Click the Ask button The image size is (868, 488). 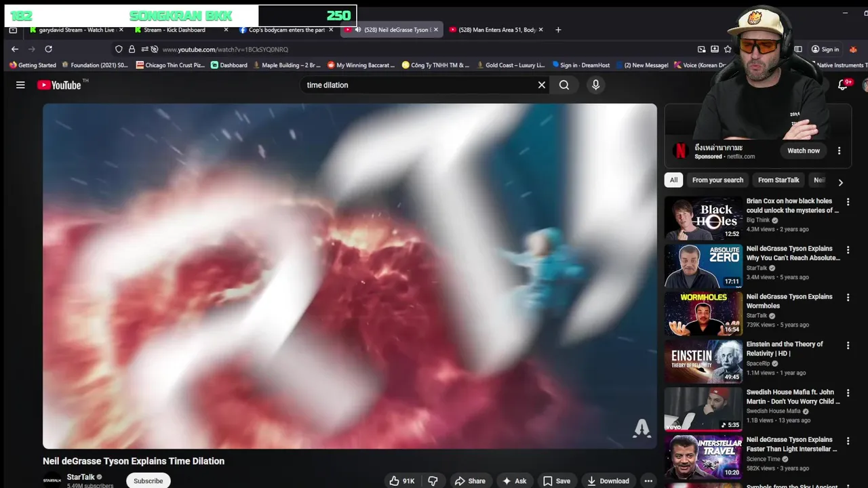pos(514,481)
